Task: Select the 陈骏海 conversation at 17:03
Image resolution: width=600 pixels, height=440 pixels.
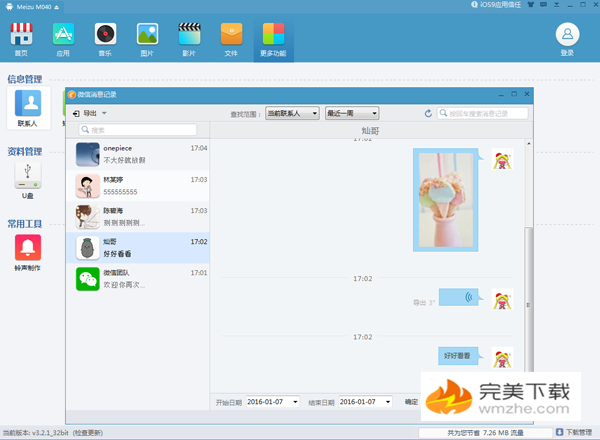Action: click(x=138, y=217)
